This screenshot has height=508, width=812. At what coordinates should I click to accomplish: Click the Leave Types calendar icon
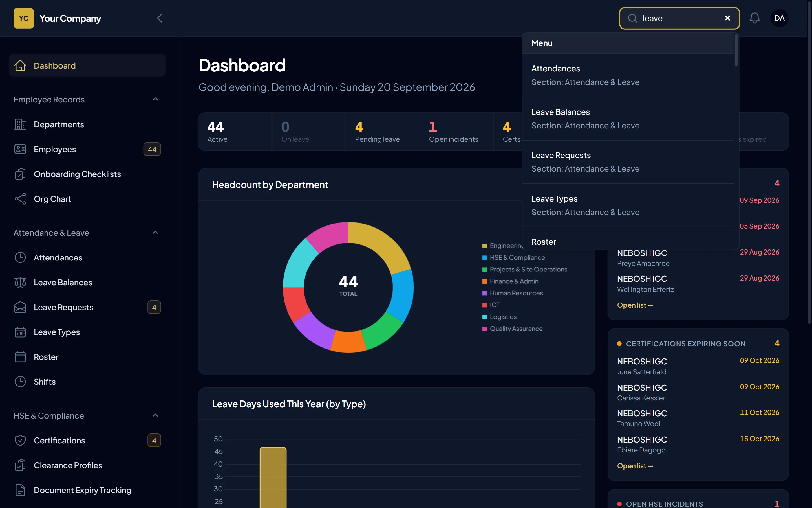[20, 332]
